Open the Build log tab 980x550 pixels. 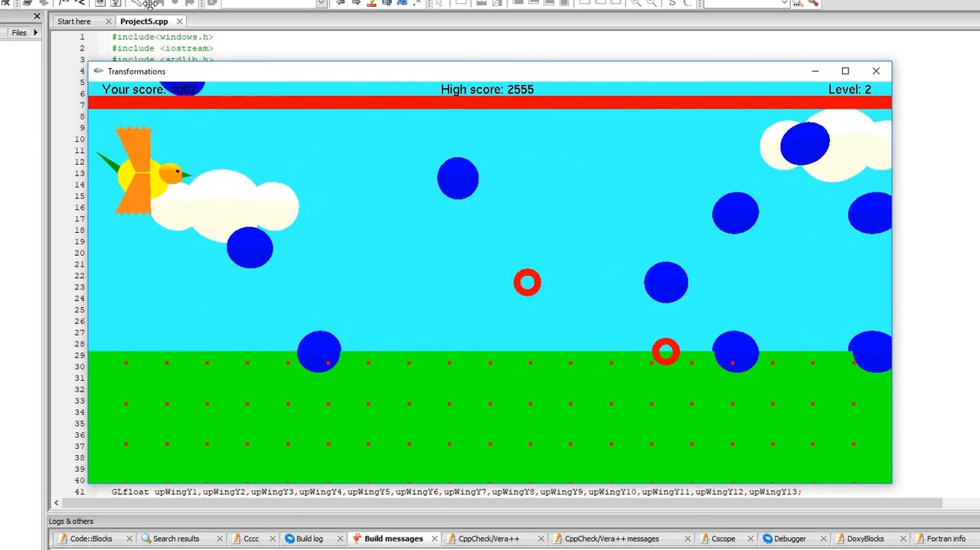click(309, 539)
